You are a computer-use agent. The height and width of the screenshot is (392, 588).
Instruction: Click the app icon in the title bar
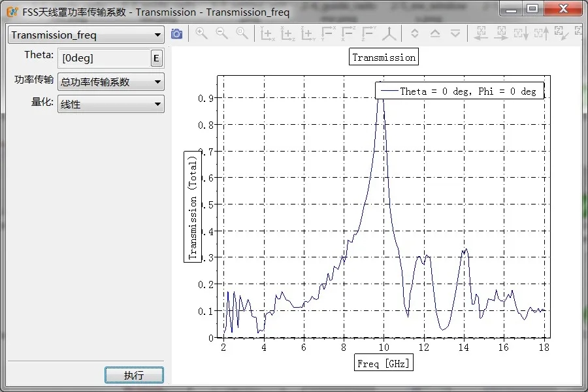click(12, 12)
